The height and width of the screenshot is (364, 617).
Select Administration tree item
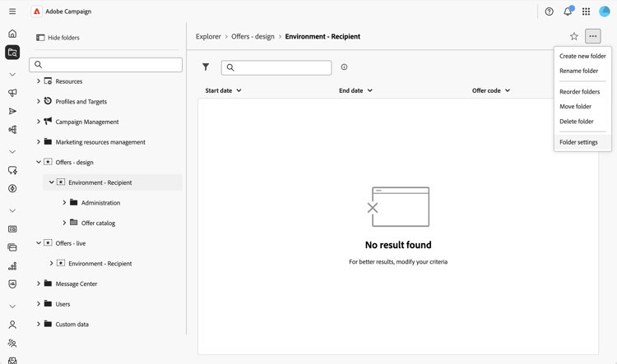click(x=100, y=203)
